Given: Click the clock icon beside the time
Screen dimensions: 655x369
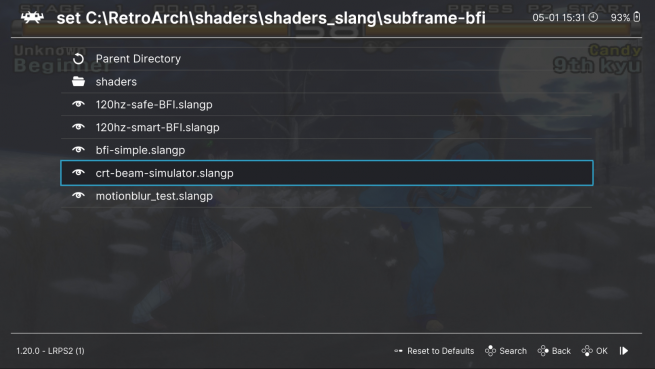Looking at the screenshot, I should [x=593, y=17].
